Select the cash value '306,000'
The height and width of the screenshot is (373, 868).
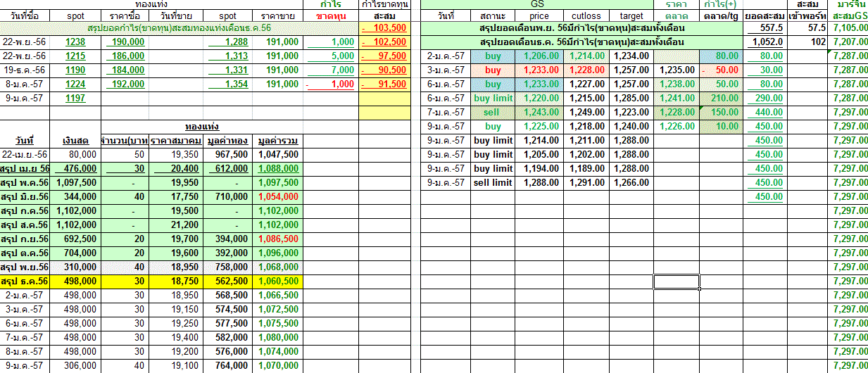(x=75, y=365)
